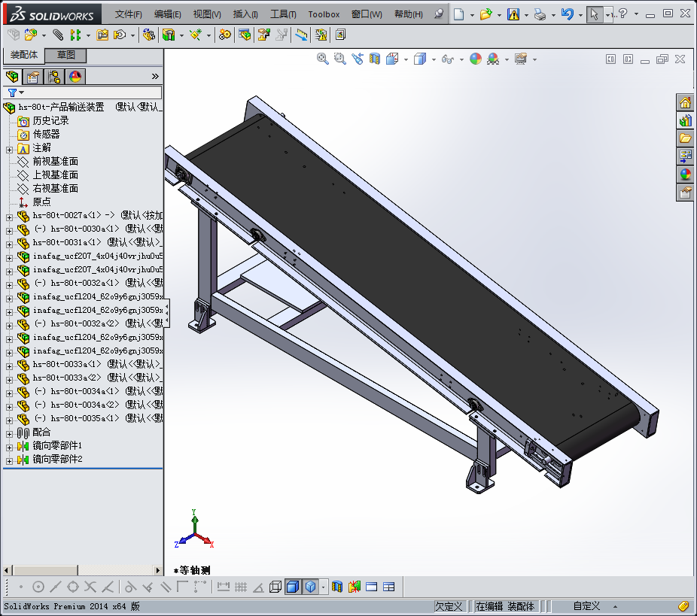
Task: Open 视图(V) menu
Action: pos(207,14)
